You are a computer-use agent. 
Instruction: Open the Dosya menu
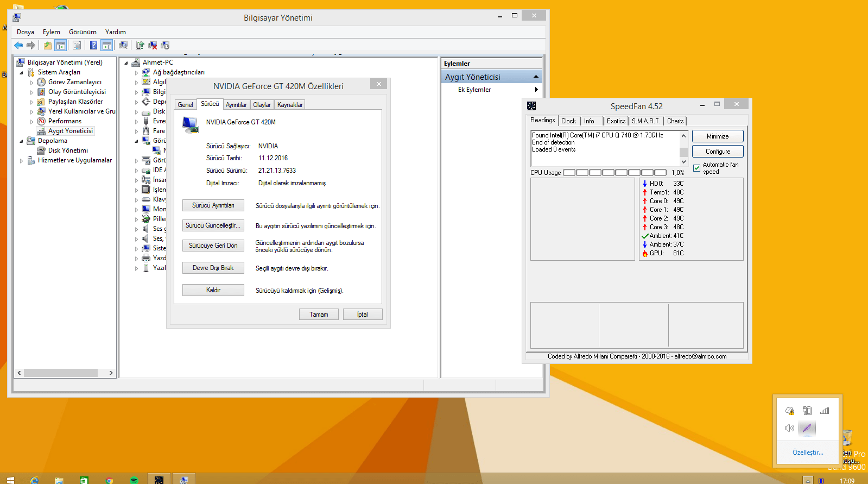[x=26, y=32]
